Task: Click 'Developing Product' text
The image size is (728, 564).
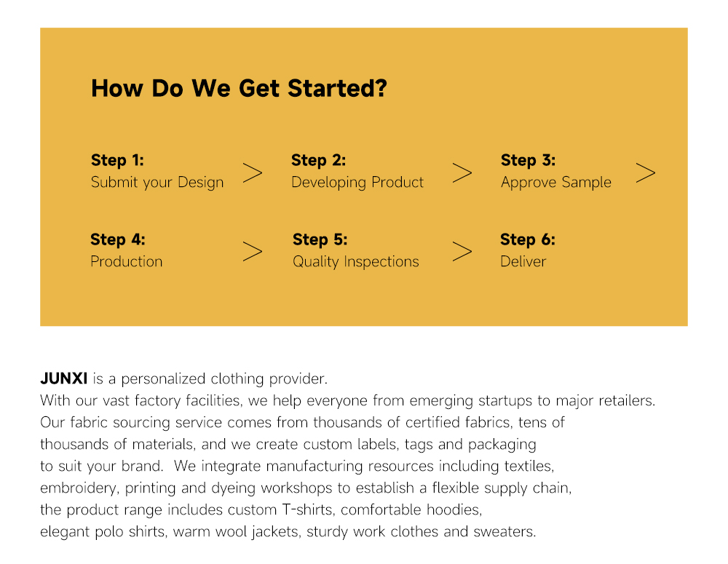Action: (x=357, y=183)
